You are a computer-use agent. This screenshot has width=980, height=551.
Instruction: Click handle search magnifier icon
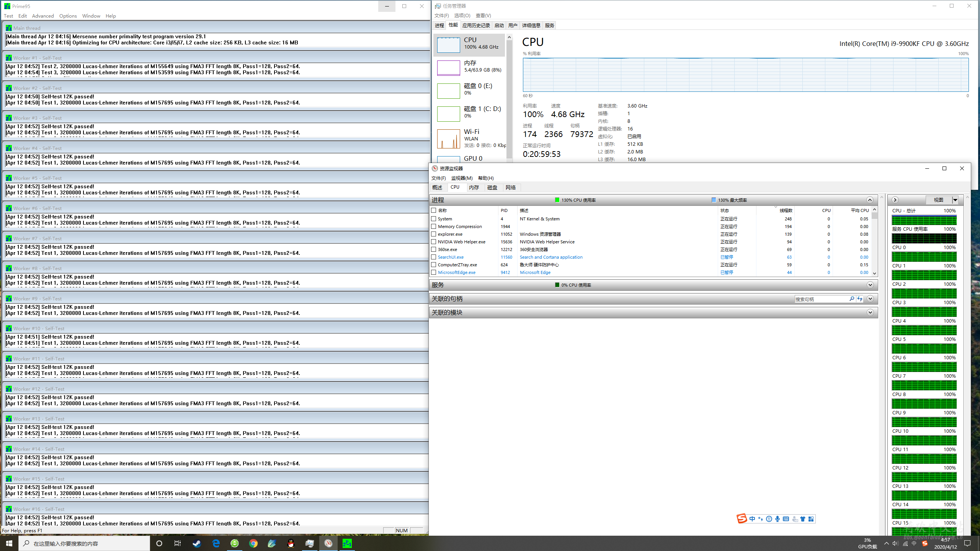[852, 299]
